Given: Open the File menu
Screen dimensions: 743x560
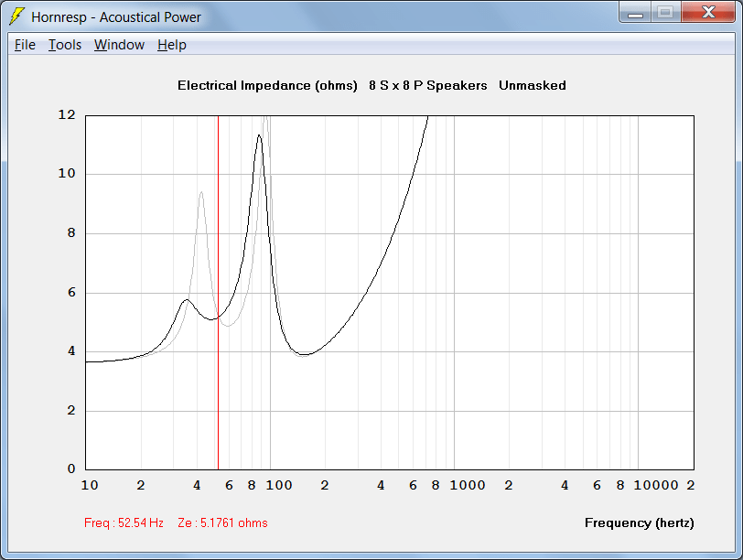Looking at the screenshot, I should click(x=25, y=45).
